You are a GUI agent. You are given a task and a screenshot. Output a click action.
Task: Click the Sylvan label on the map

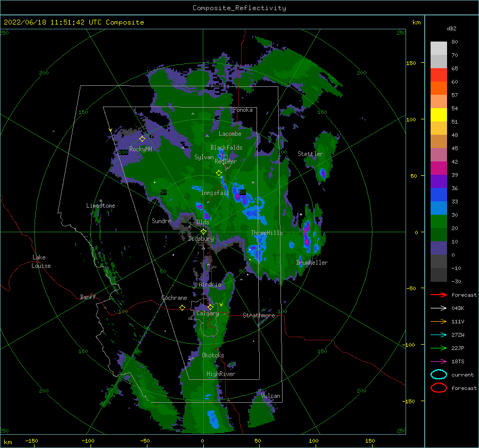click(204, 157)
